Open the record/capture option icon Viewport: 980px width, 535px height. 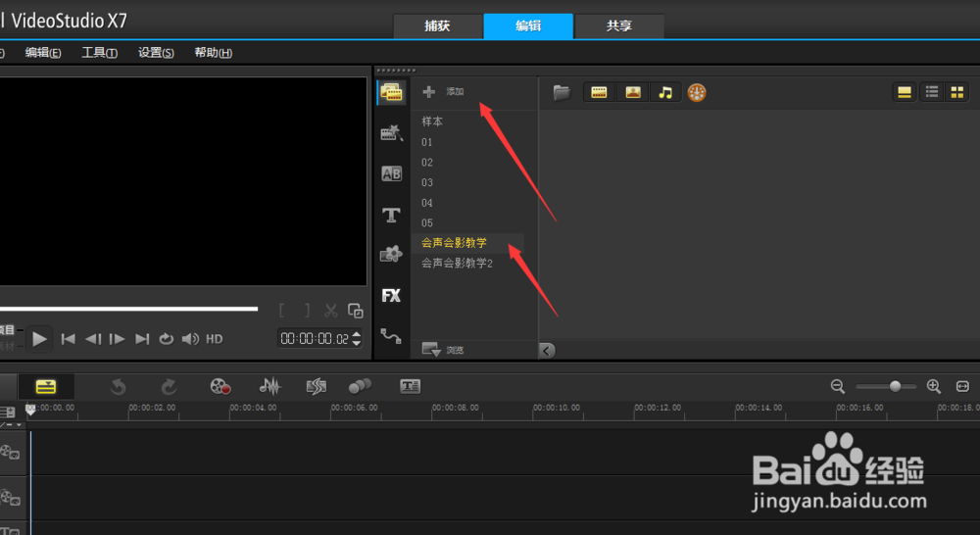click(220, 387)
